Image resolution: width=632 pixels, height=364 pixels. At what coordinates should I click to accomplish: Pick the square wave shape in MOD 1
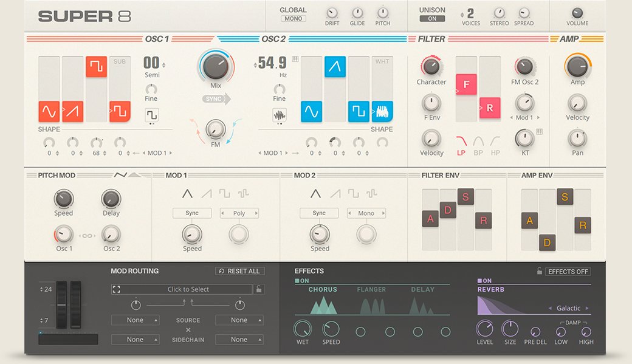coord(225,194)
